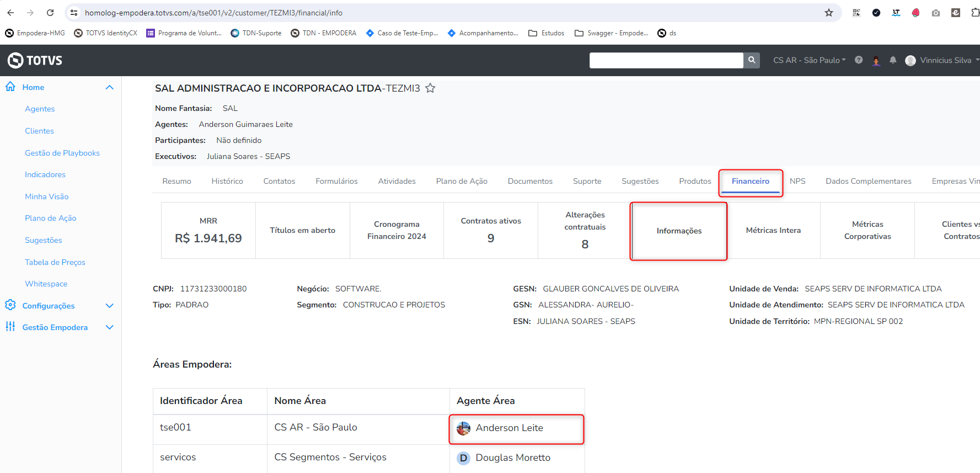This screenshot has height=473, width=980.
Task: Open the Acompanhamento... bookmark
Action: coord(483,33)
